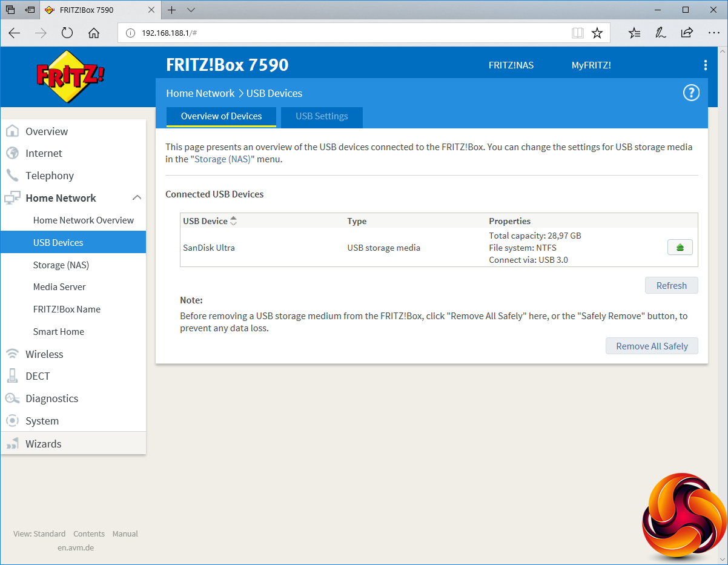Select USB Devices in the sidebar
The image size is (728, 565).
(73, 242)
